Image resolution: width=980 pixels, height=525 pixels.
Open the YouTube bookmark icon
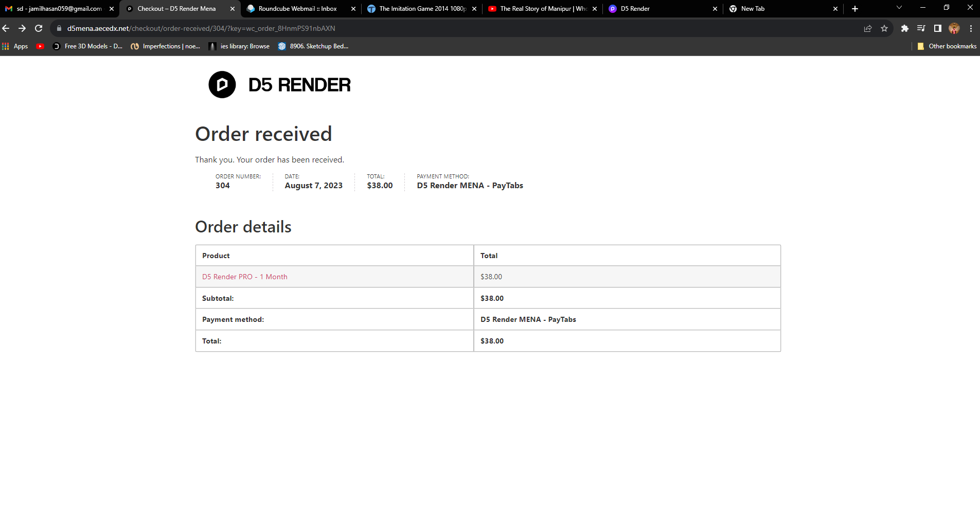click(40, 46)
